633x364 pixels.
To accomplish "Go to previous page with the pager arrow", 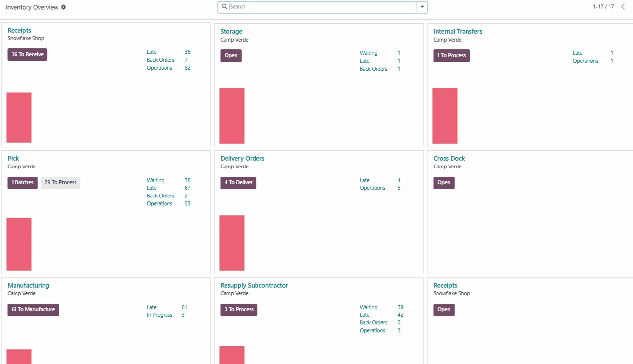I will pos(623,7).
